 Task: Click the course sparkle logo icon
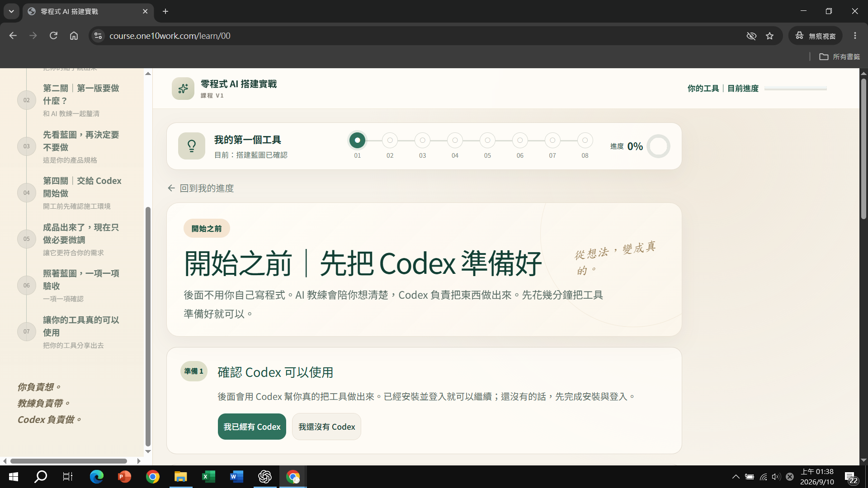(183, 89)
